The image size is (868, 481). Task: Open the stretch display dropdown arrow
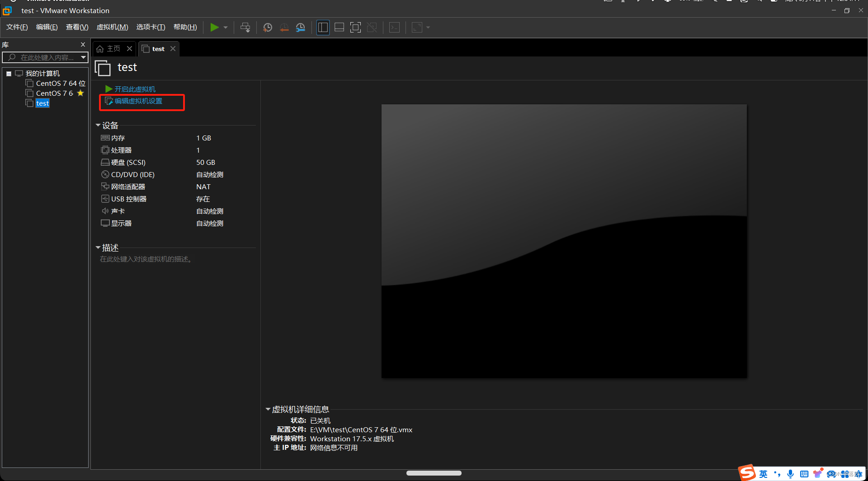click(428, 28)
